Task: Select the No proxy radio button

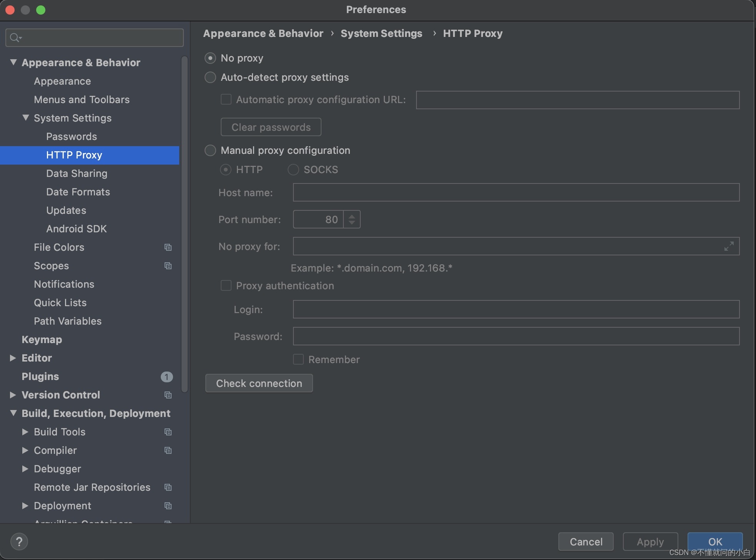Action: click(x=210, y=58)
